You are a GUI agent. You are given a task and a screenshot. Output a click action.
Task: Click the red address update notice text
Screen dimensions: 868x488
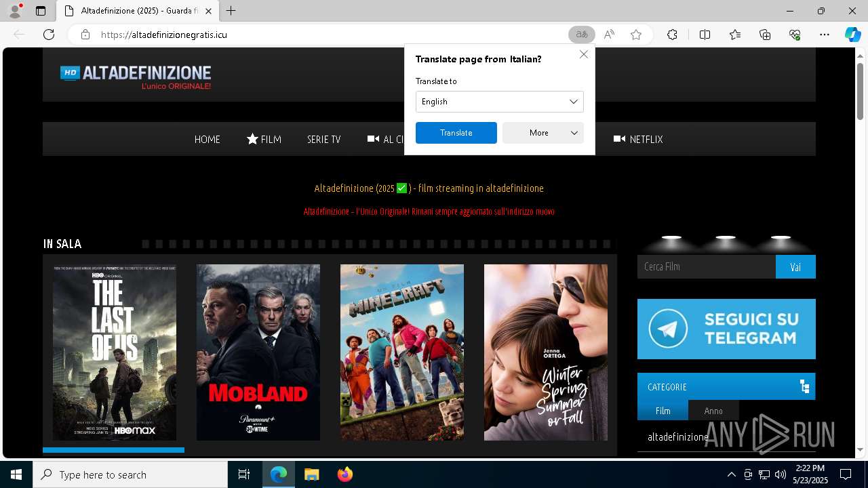(x=429, y=211)
